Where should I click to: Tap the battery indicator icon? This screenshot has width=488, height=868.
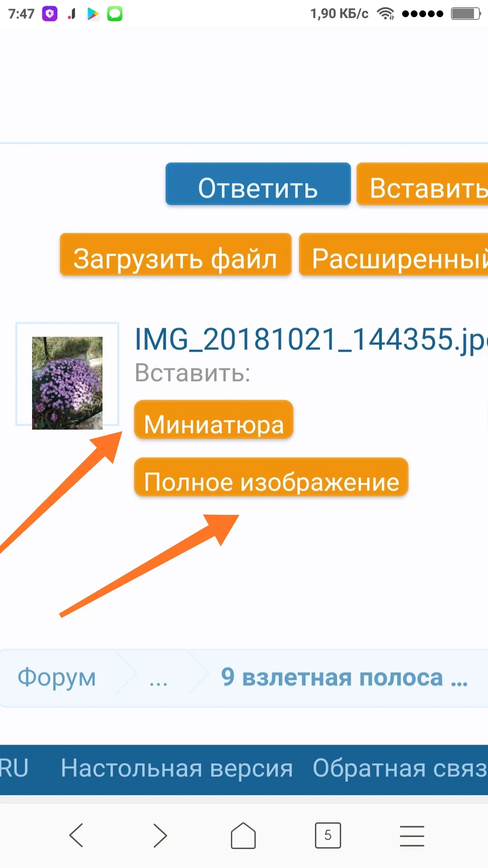tap(466, 14)
